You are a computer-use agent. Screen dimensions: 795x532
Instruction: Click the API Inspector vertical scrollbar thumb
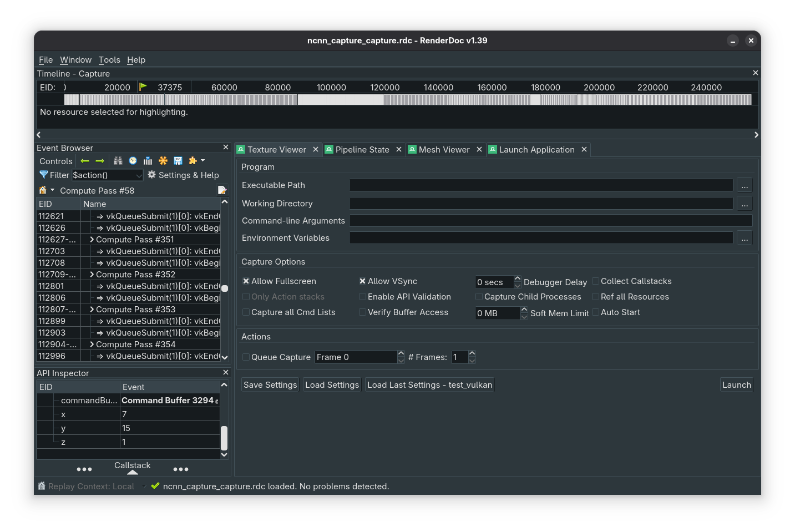coord(224,438)
